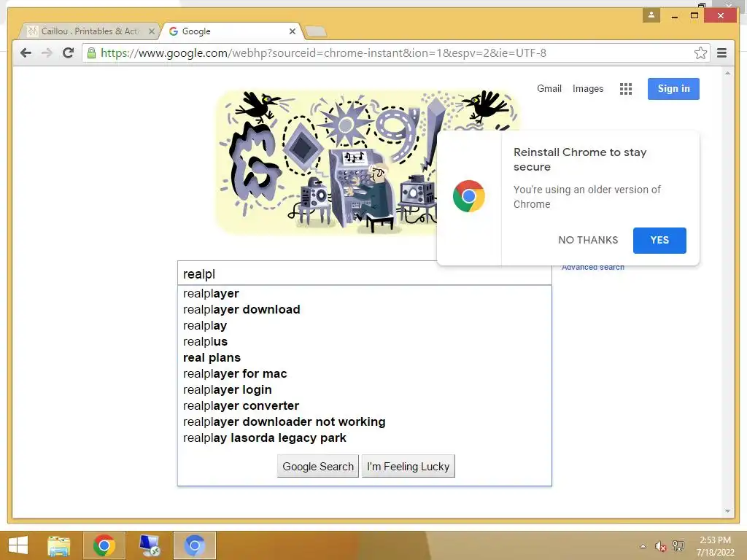This screenshot has height=560, width=747.
Task: Choose 'realplay lasorda legacy park' suggestion
Action: click(365, 437)
